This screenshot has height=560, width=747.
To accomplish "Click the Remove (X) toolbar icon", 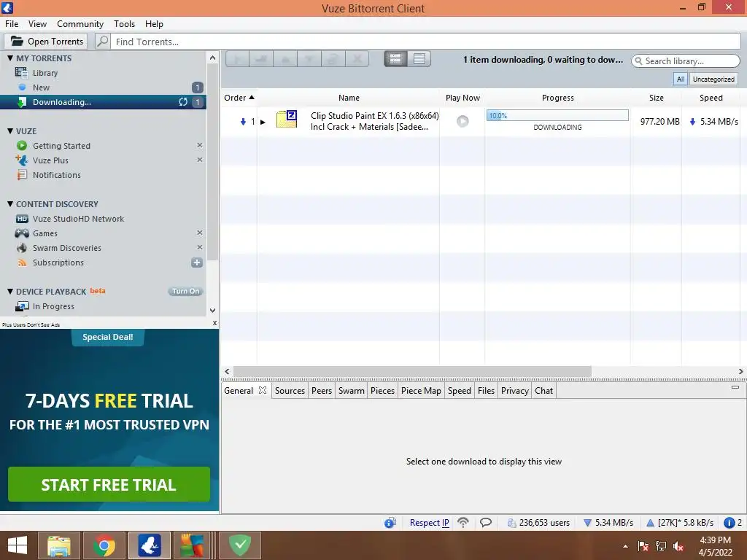I will coord(357,59).
